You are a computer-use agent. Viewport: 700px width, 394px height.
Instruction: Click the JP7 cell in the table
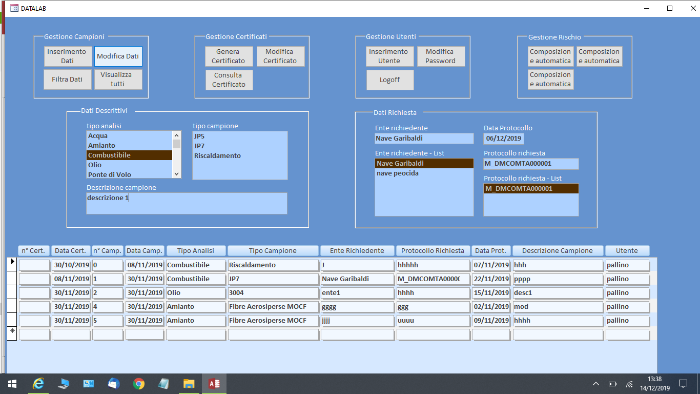tap(273, 279)
